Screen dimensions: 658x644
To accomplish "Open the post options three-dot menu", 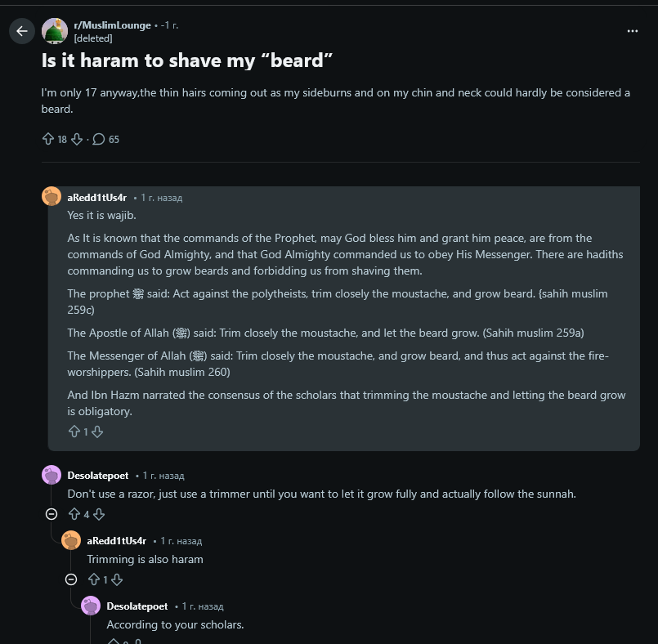I will pos(632,31).
